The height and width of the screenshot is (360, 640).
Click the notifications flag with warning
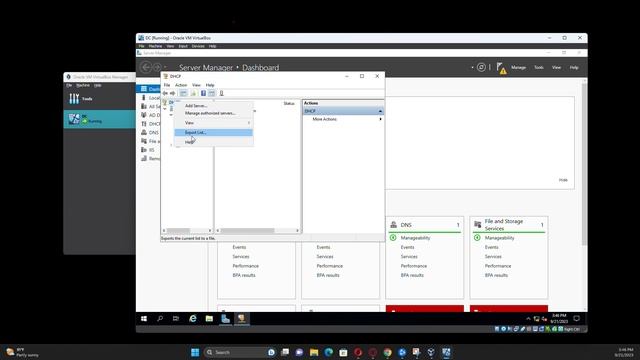[501, 68]
